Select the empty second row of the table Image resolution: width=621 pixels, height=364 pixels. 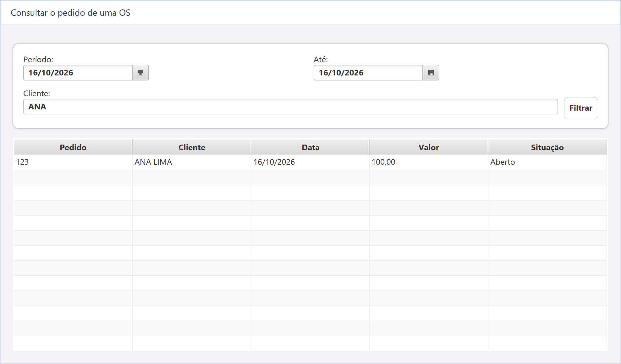point(310,178)
